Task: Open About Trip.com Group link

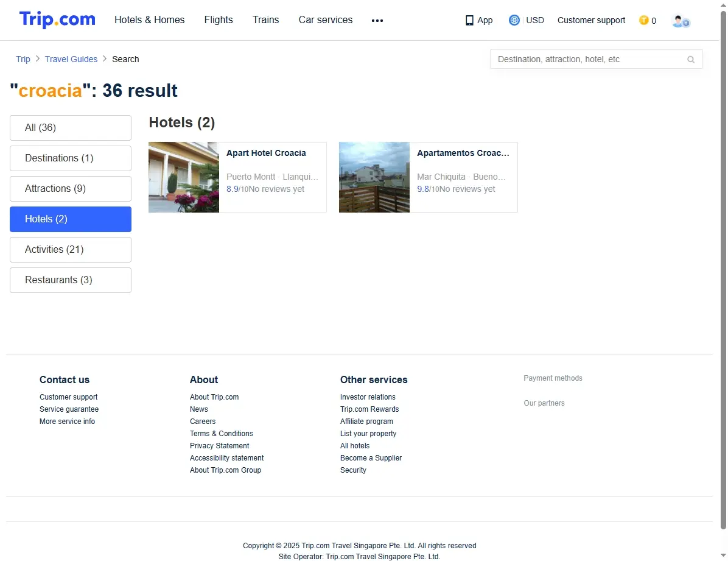Action: (225, 470)
